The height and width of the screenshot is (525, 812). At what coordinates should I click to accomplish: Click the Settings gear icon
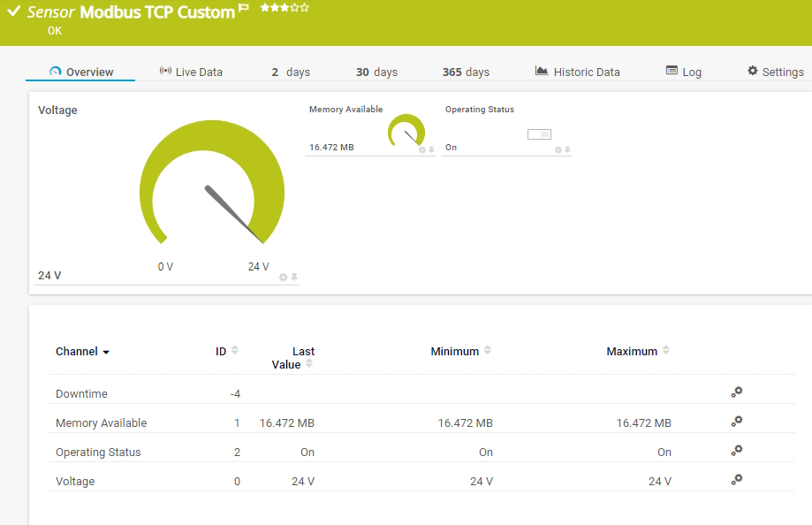pyautogui.click(x=752, y=71)
